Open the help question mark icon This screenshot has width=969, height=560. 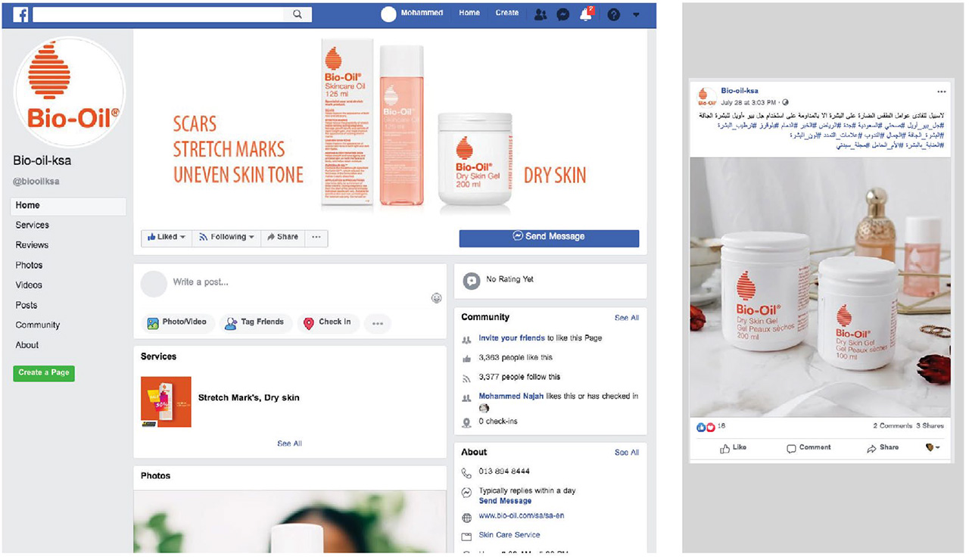coord(613,14)
